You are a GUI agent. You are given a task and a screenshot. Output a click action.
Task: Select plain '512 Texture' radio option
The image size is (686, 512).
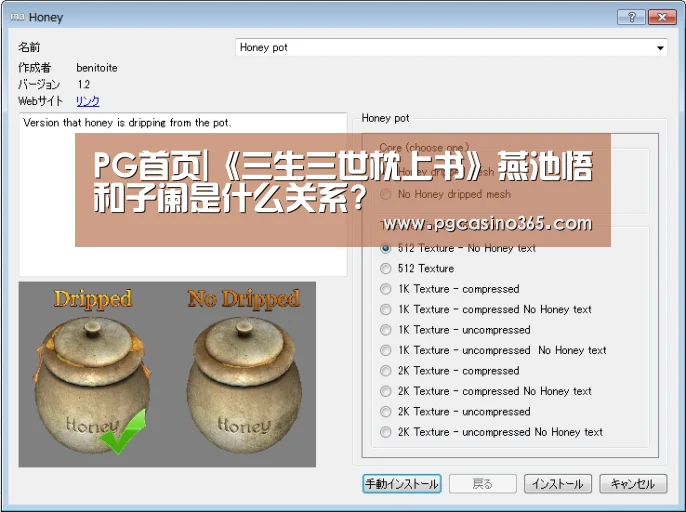pyautogui.click(x=385, y=268)
